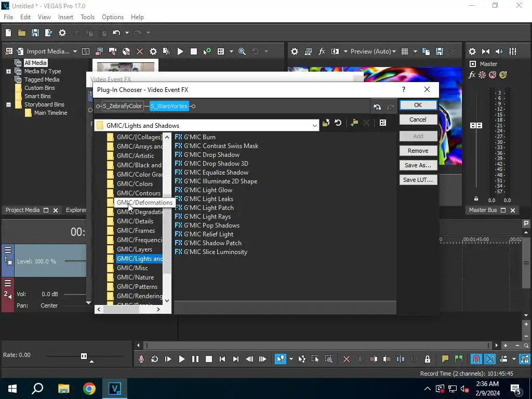The width and height of the screenshot is (532, 399).
Task: Select S_ZebrafyColor in plug-in chain
Action: (x=123, y=106)
